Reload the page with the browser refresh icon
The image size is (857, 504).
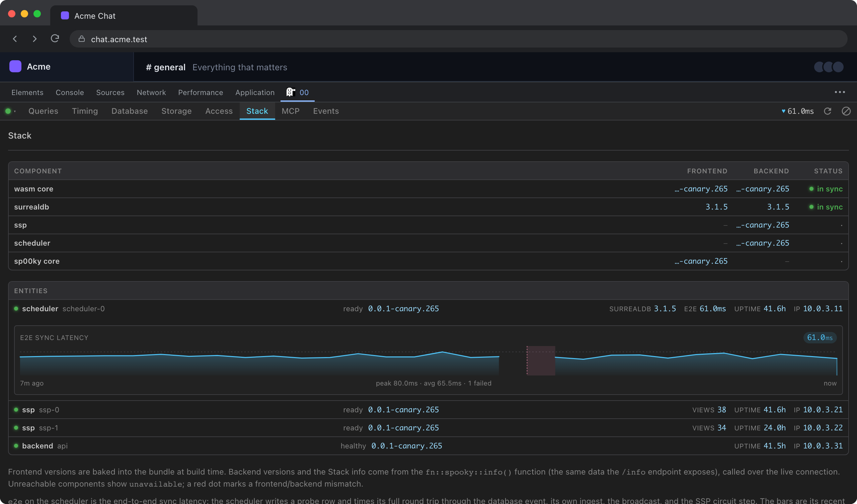(x=55, y=38)
